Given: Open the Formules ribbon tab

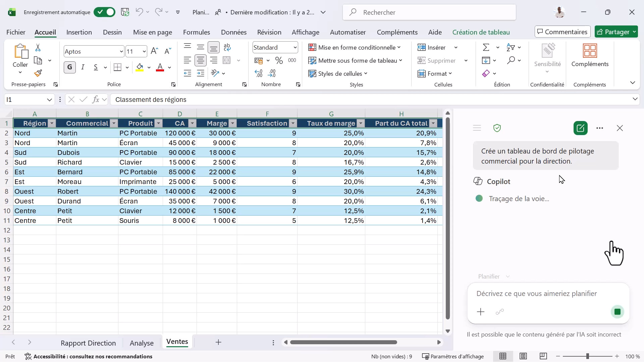Looking at the screenshot, I should click(x=197, y=32).
